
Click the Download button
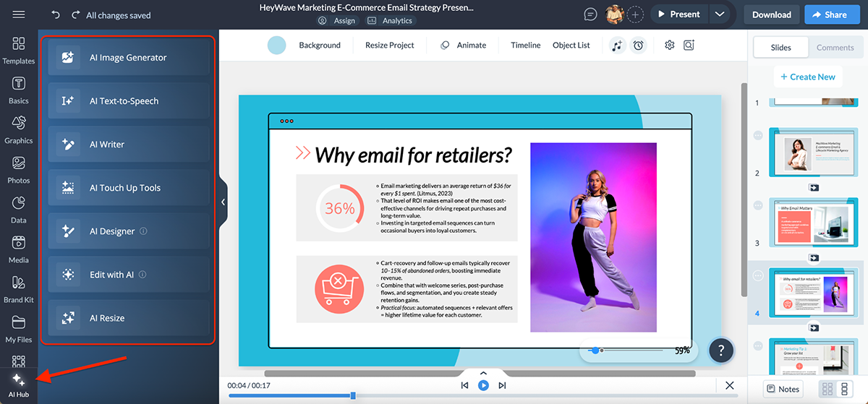point(771,14)
